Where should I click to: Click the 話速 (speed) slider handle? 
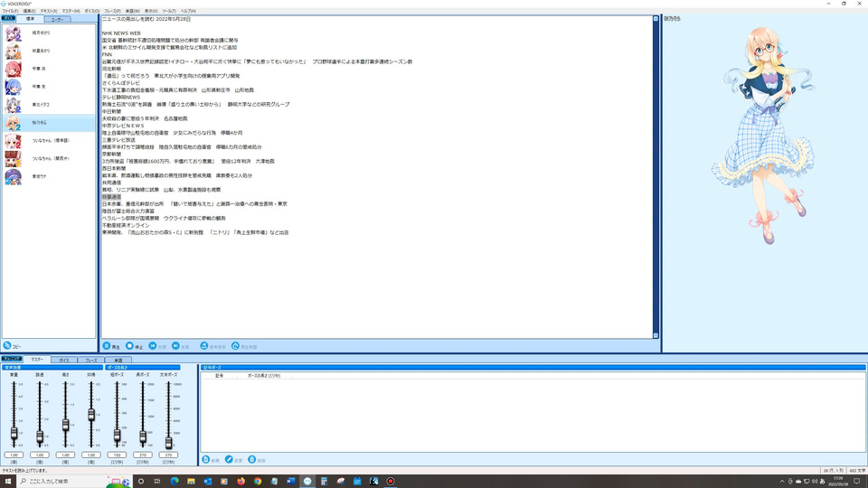(39, 437)
